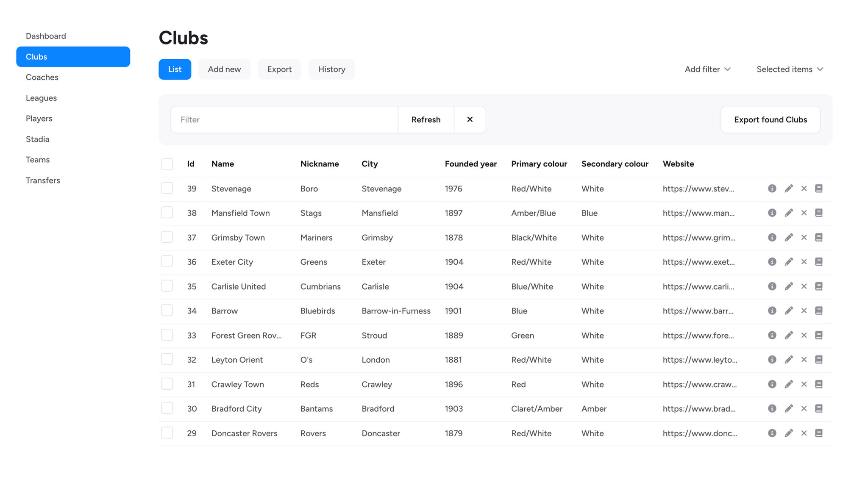Image resolution: width=868 pixels, height=488 pixels.
Task: Open history icon for Doncaster Rovers
Action: point(818,433)
